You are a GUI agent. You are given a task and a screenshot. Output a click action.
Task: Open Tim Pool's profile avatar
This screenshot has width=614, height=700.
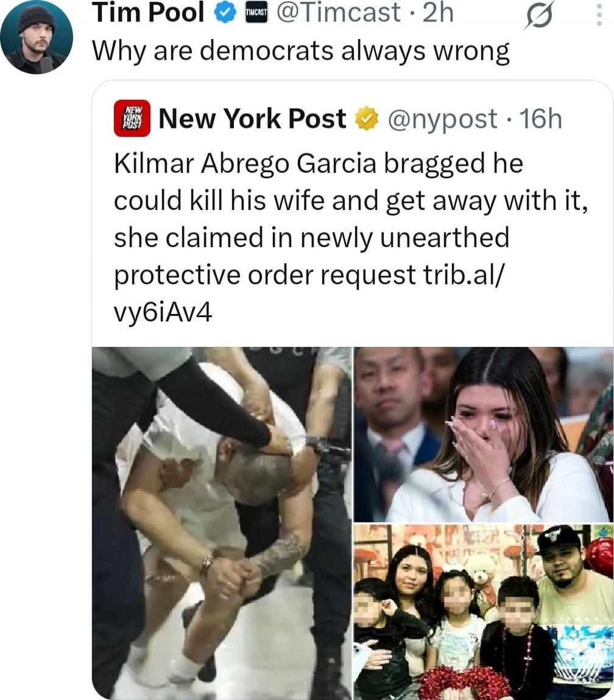click(x=37, y=37)
